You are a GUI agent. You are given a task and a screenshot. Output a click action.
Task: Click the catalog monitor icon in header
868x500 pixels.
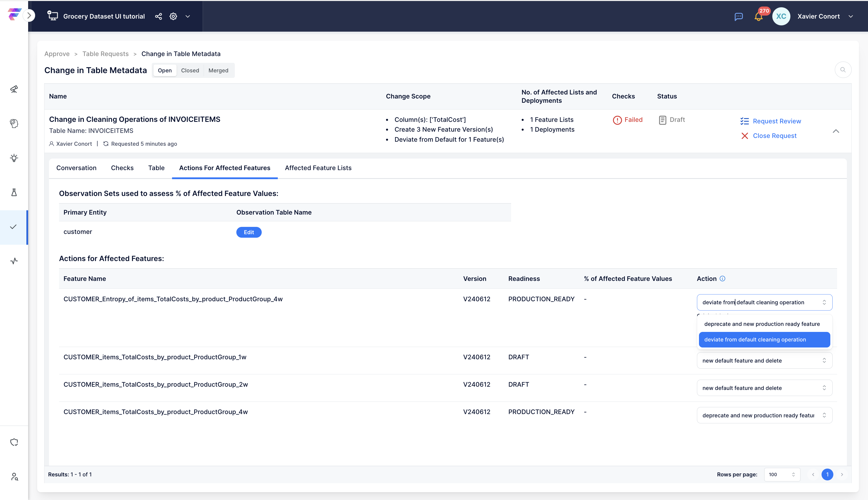[52, 16]
